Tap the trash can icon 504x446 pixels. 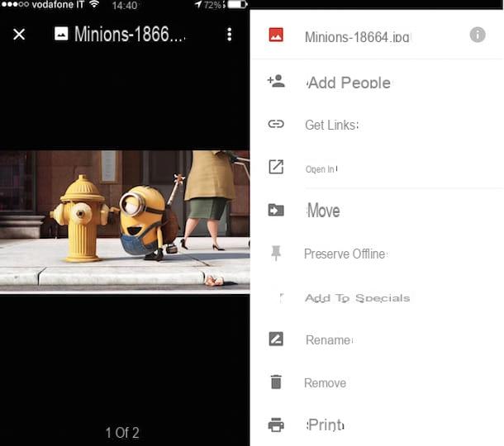coord(276,382)
